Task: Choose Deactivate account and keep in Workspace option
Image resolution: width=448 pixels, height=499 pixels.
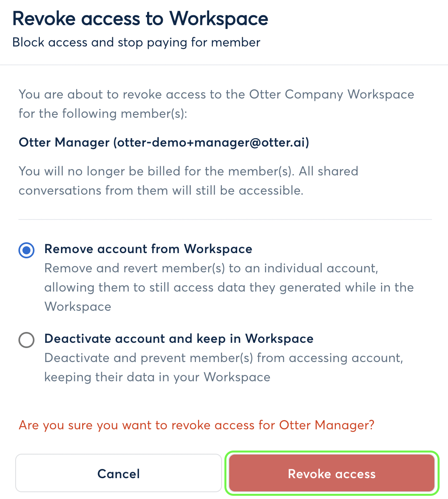Action: (x=26, y=340)
